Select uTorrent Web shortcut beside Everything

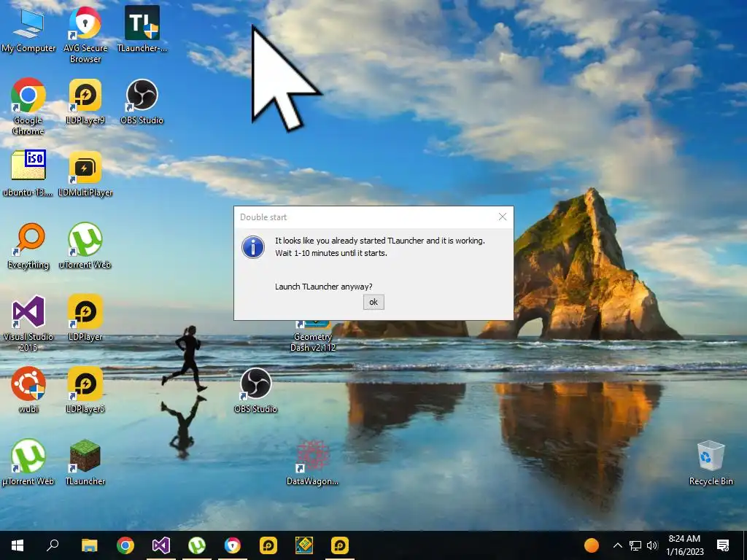(85, 246)
